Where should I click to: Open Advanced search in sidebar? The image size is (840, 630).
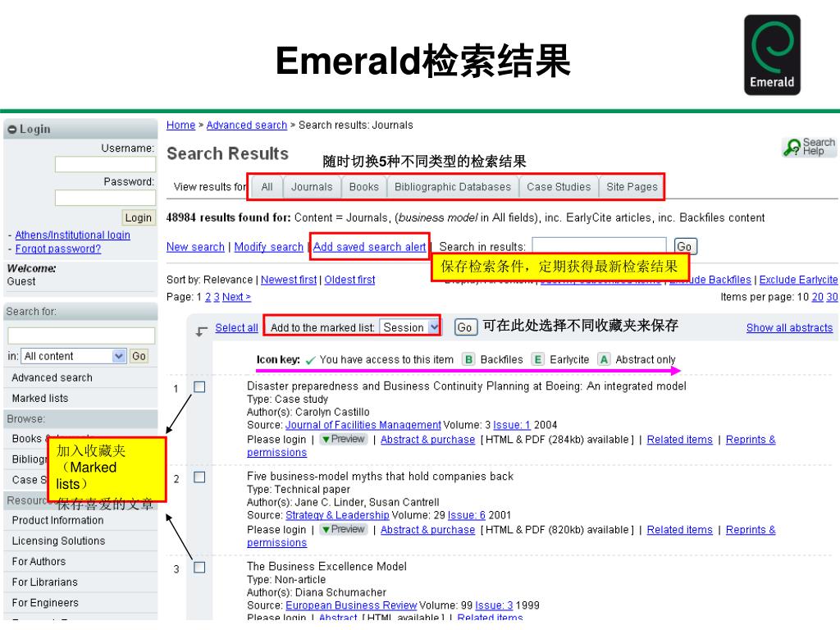point(52,377)
